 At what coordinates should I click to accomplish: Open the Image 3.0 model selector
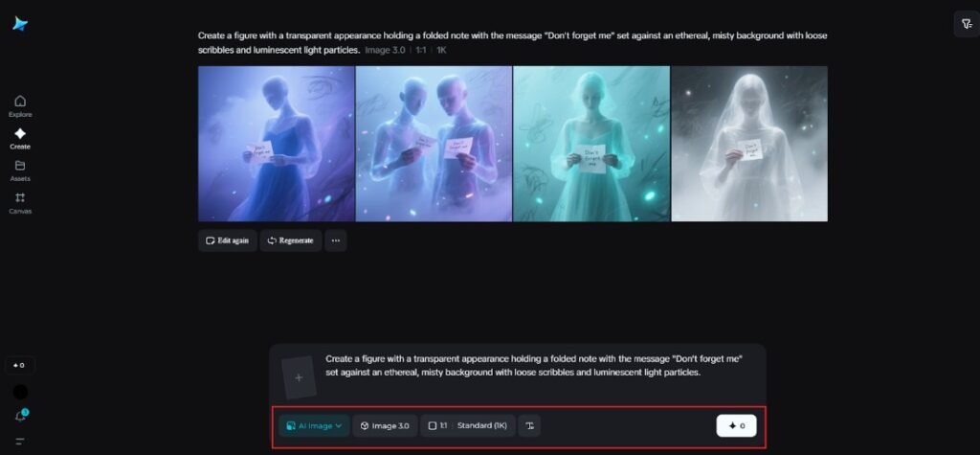point(385,425)
